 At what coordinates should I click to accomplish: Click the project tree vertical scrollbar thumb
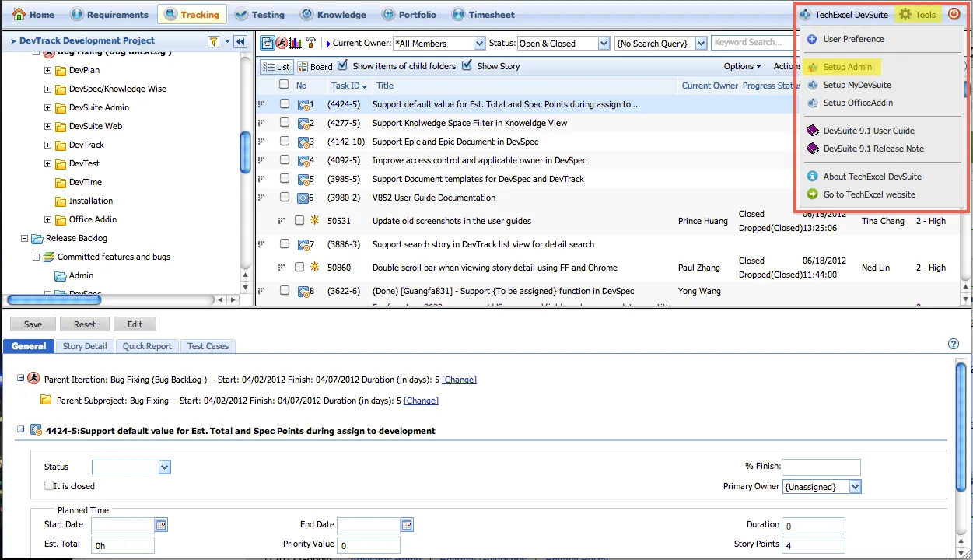[x=246, y=151]
